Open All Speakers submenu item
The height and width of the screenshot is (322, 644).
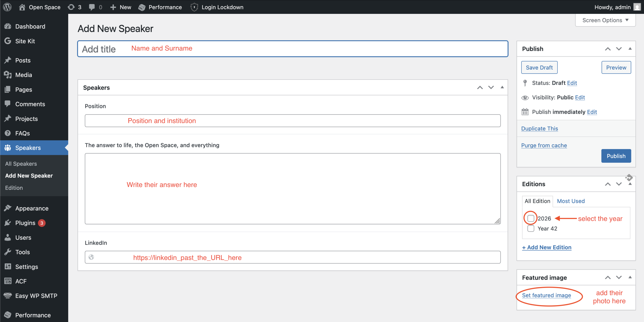[21, 164]
